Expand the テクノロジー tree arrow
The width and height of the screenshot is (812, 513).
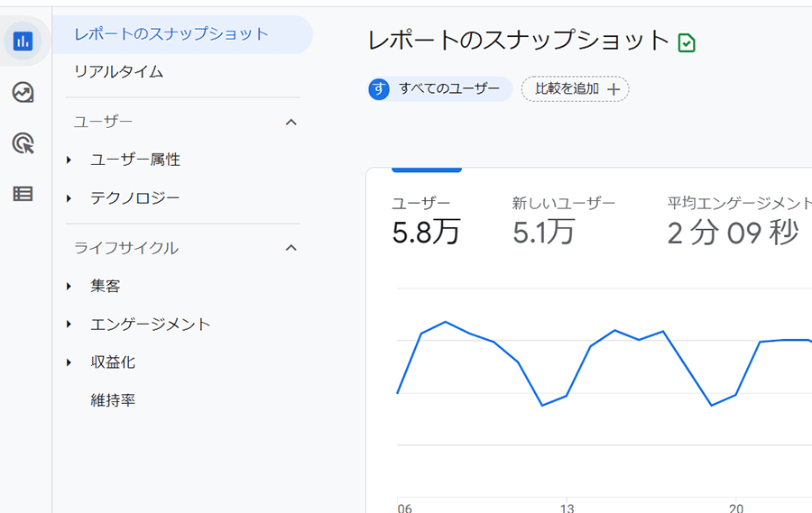click(x=69, y=198)
